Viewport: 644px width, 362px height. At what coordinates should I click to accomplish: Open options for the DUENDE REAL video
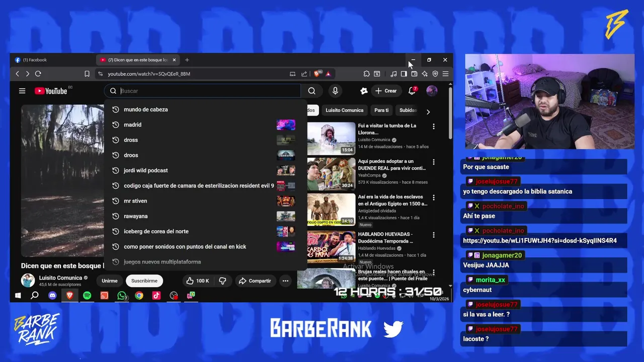pyautogui.click(x=433, y=162)
